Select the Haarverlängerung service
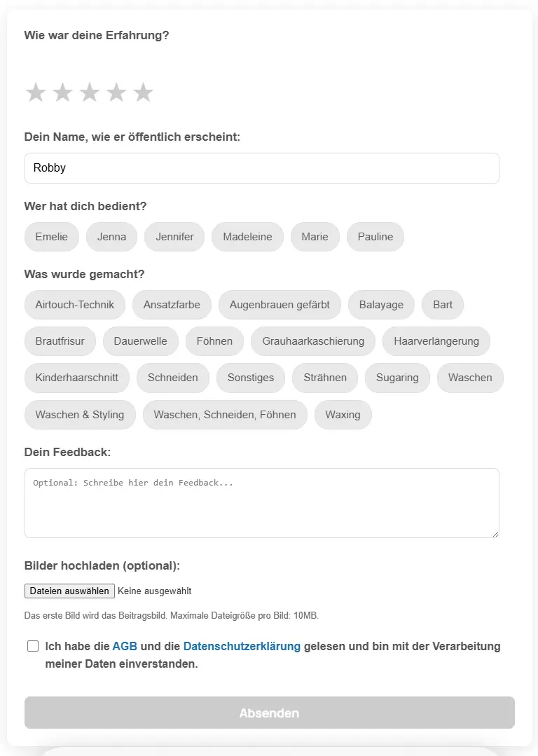Viewport: 538px width, 756px height. [436, 341]
